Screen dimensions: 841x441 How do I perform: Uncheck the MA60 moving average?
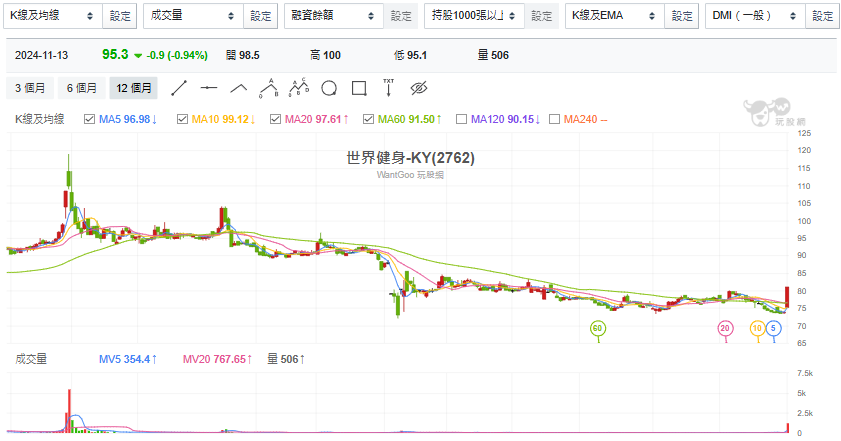[368, 119]
